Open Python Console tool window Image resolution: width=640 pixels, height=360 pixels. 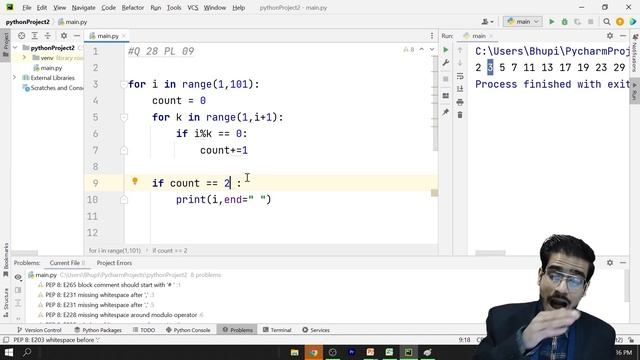(x=188, y=330)
